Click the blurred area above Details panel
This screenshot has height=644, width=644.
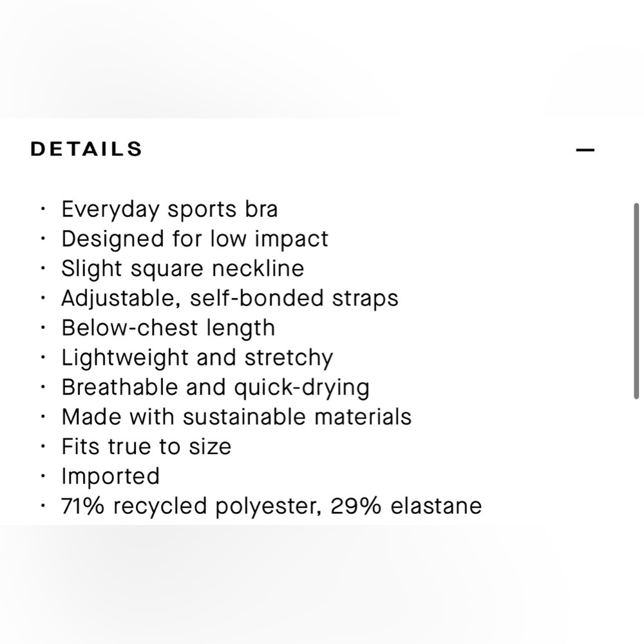click(322, 59)
